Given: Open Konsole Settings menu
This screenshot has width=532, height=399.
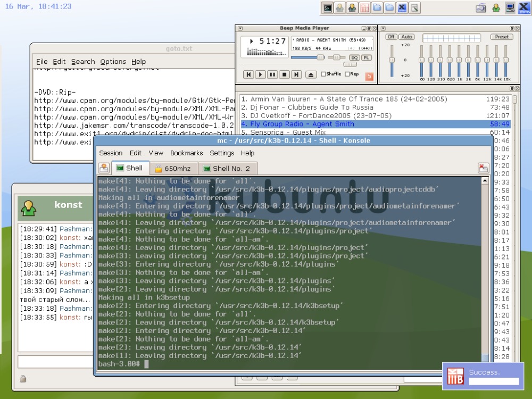Looking at the screenshot, I should [222, 153].
